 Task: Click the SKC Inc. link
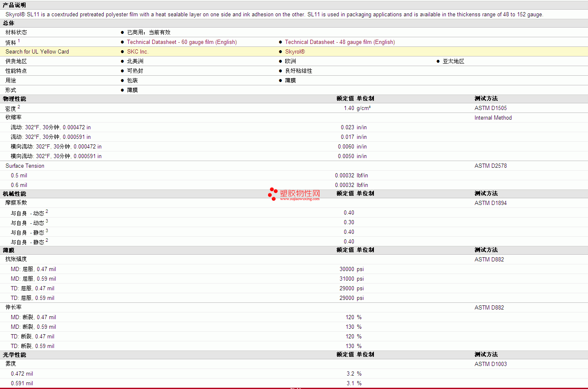[x=138, y=51]
